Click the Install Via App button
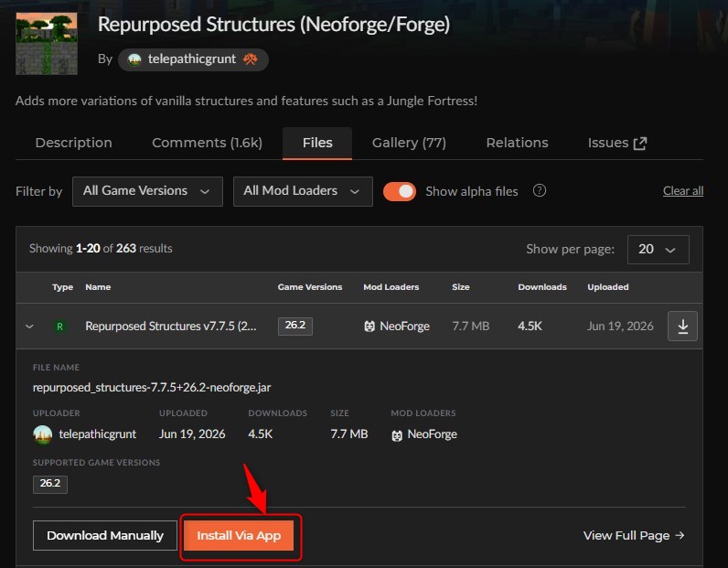The image size is (728, 568). pyautogui.click(x=239, y=535)
